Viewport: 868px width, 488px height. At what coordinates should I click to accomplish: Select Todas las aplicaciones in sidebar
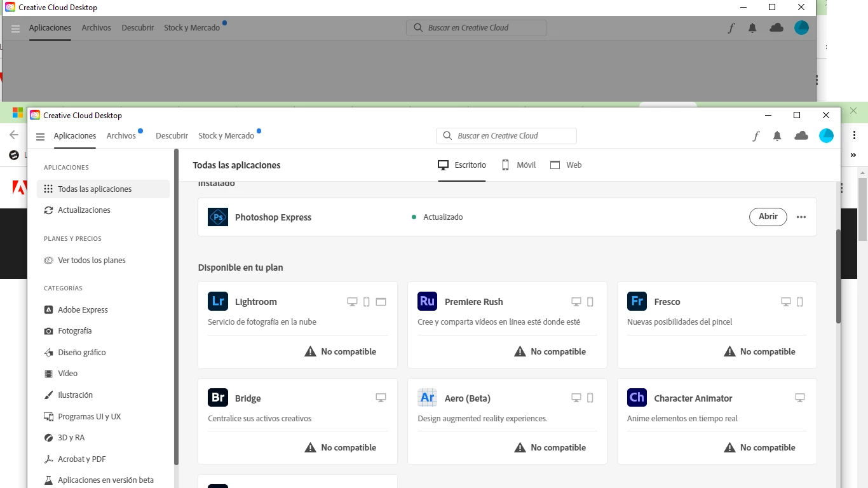104,189
